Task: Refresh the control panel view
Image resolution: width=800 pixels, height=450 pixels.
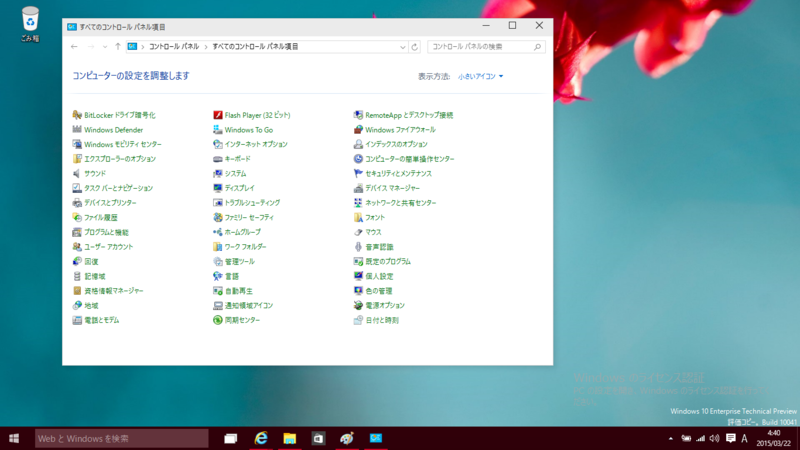Action: coord(415,47)
